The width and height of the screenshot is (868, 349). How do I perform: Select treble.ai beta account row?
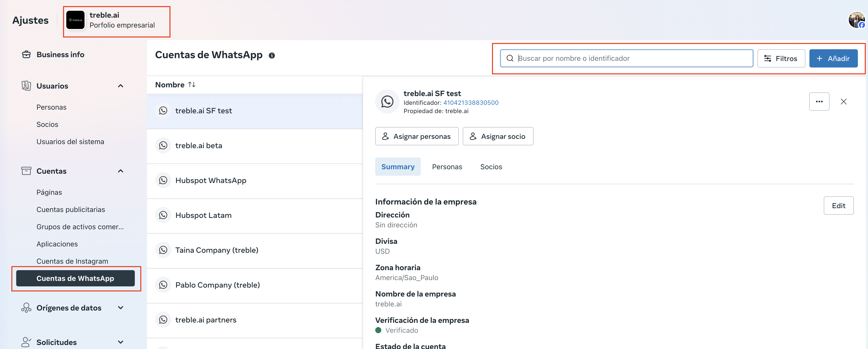pyautogui.click(x=255, y=146)
